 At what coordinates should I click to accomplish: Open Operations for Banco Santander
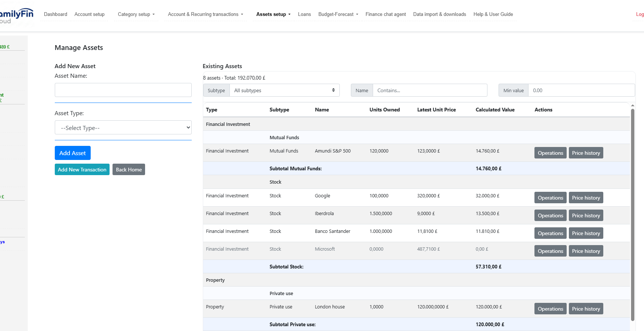550,233
